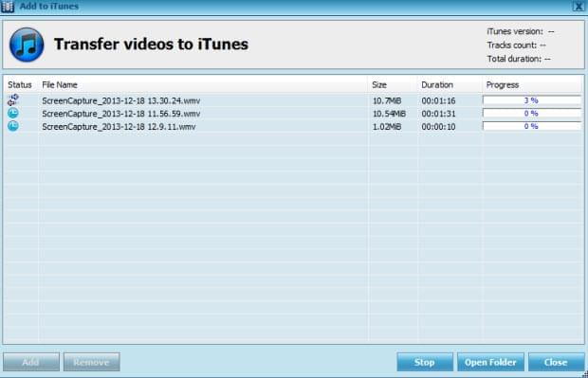The height and width of the screenshot is (378, 588).
Task: Click the Add to iTunes window title
Action: (49, 7)
